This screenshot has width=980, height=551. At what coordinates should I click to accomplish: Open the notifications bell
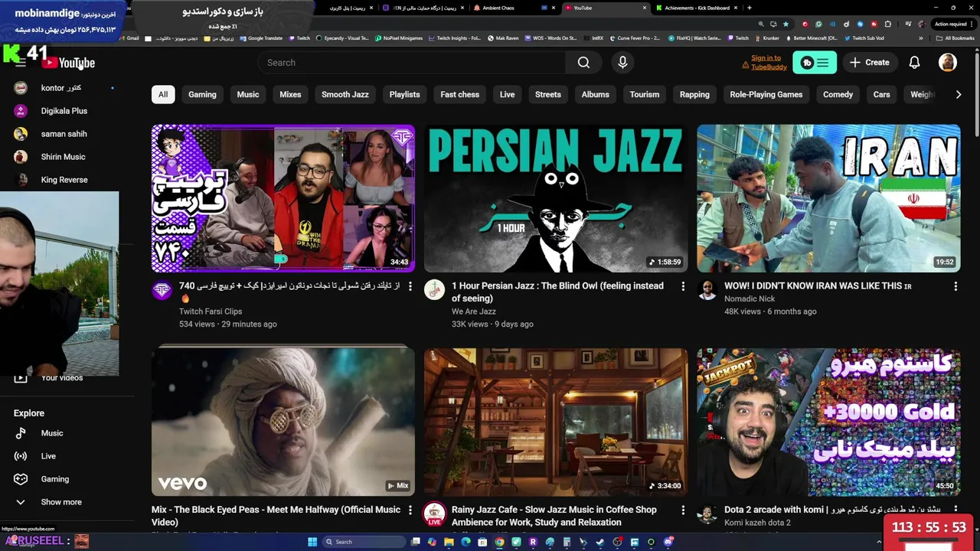click(914, 63)
